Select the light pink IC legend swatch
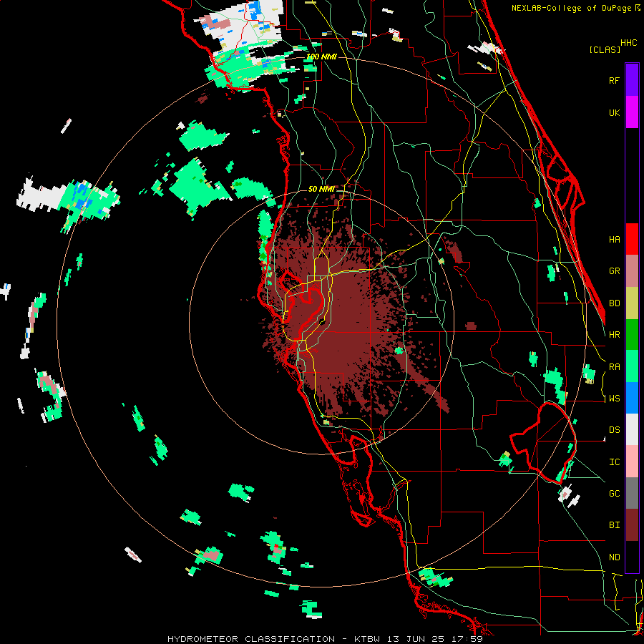Screen dimensions: 644x644 tap(632, 462)
